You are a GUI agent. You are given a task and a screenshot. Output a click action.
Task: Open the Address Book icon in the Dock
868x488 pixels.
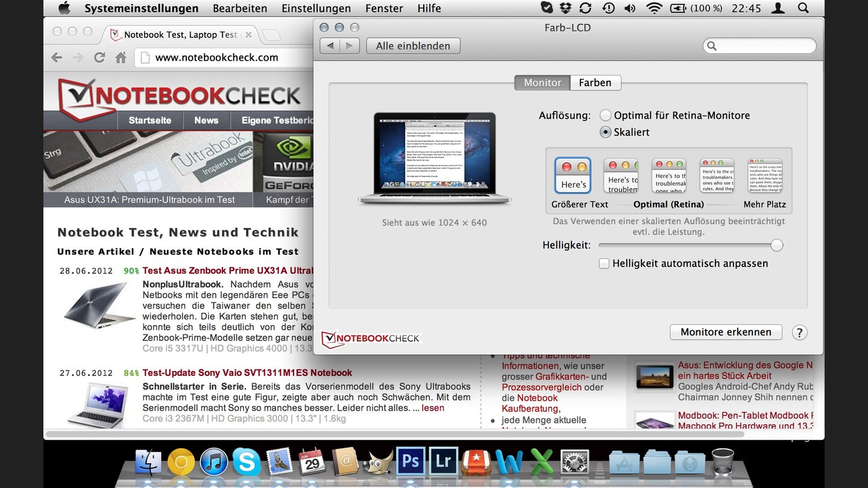click(345, 462)
